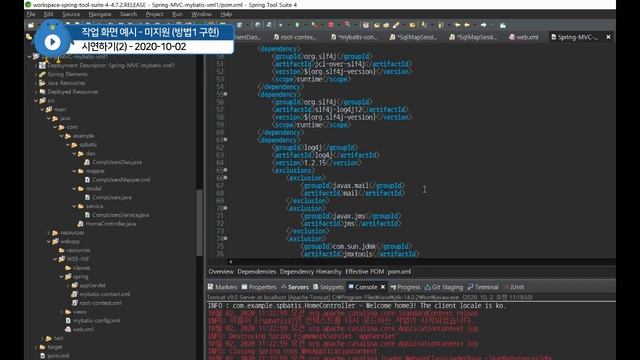Collapse the mapper package node
This screenshot has width=640, height=360.
[74, 171]
